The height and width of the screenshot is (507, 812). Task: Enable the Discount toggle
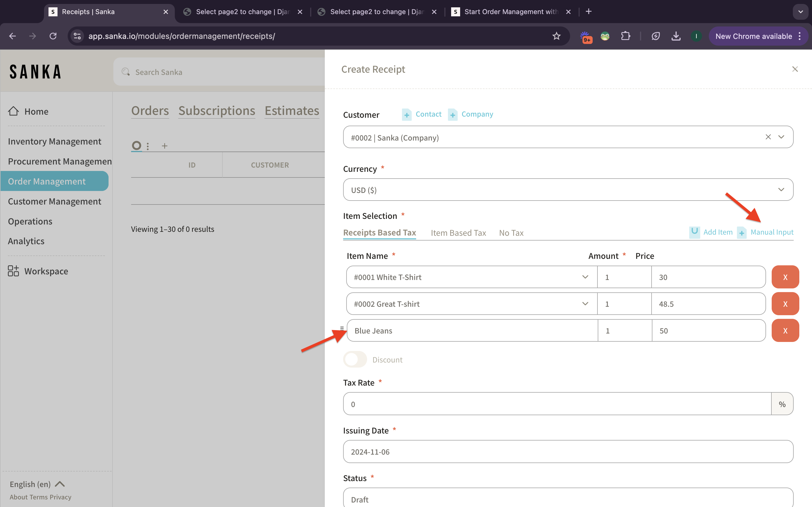pos(355,359)
